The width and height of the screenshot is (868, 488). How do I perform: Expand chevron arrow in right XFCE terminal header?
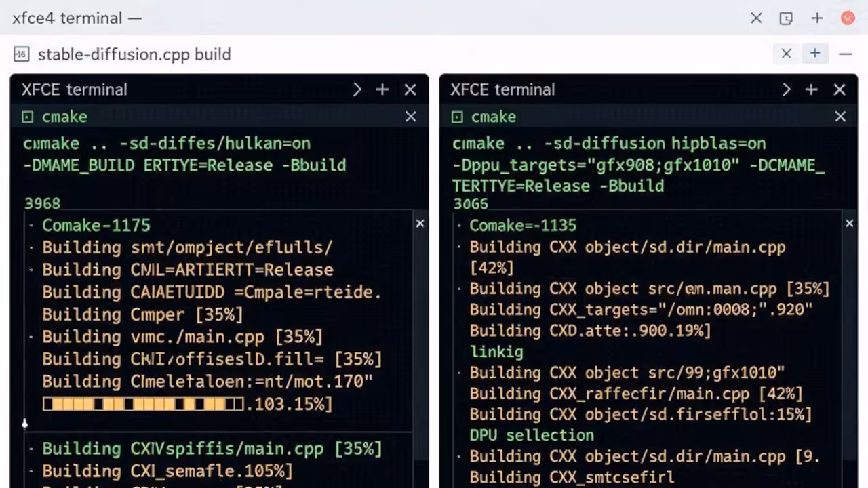(x=786, y=89)
